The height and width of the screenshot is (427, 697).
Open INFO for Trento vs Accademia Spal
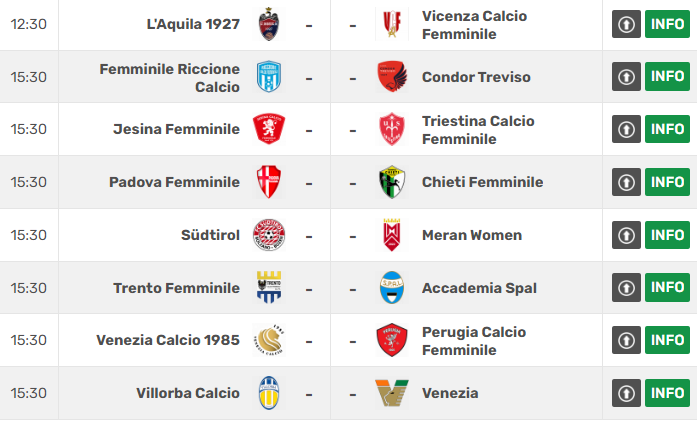click(667, 287)
